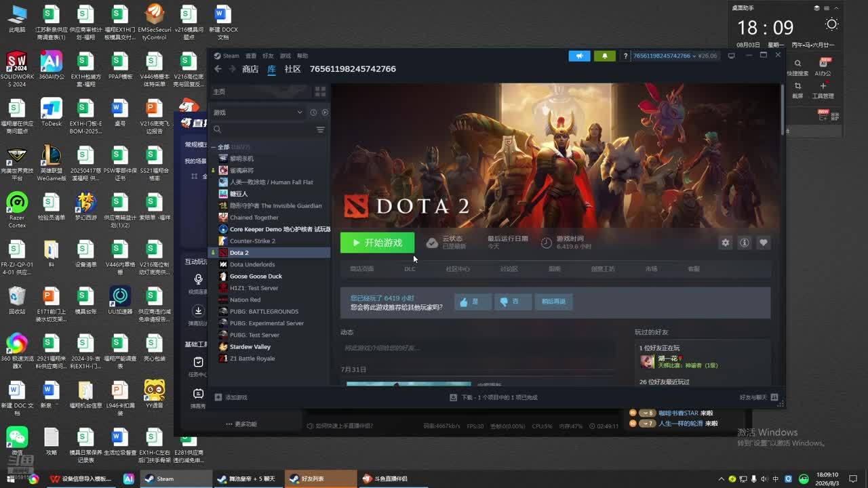This screenshot has height=488, width=868.
Task: Open SOLIDWORKS 2024 desktop shortcut
Action: click(x=17, y=69)
